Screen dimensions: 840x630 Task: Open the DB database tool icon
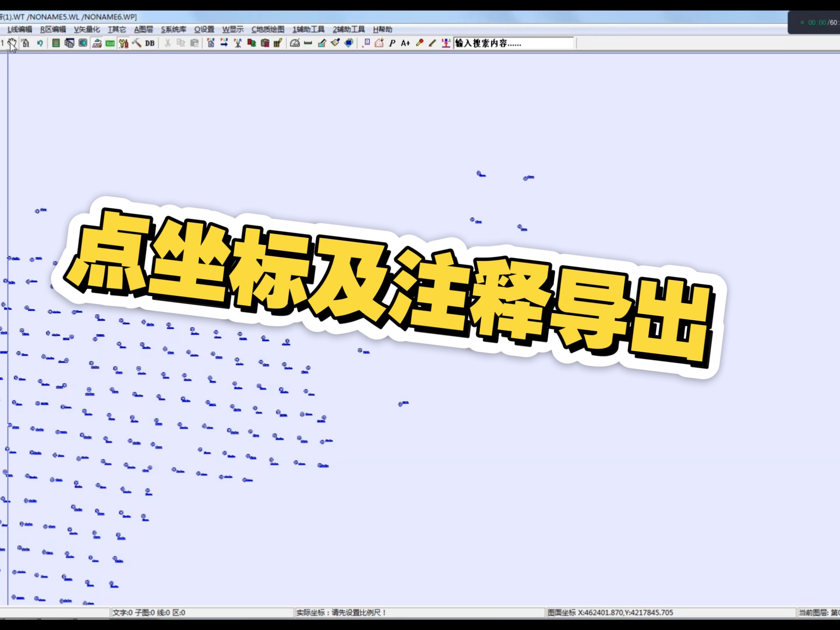(x=149, y=43)
